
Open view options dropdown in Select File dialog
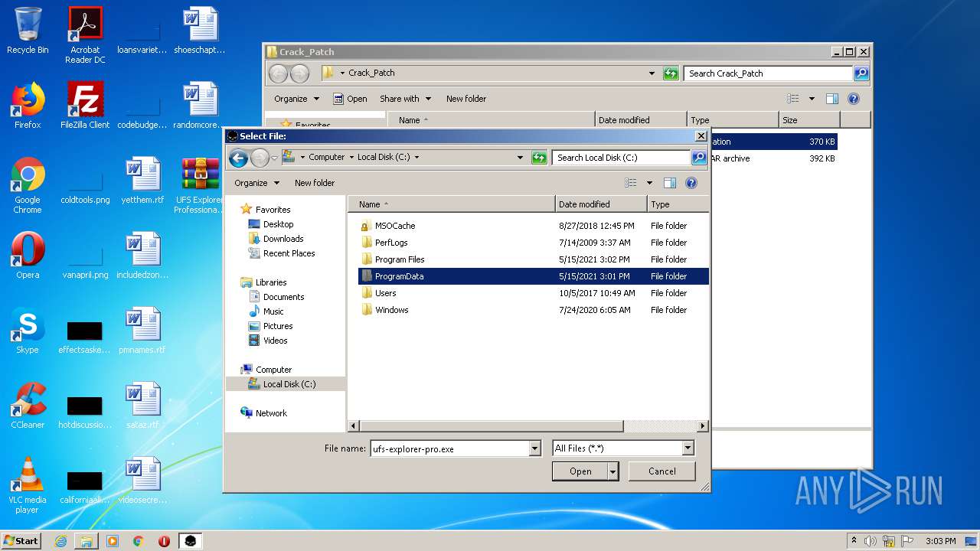coord(649,183)
